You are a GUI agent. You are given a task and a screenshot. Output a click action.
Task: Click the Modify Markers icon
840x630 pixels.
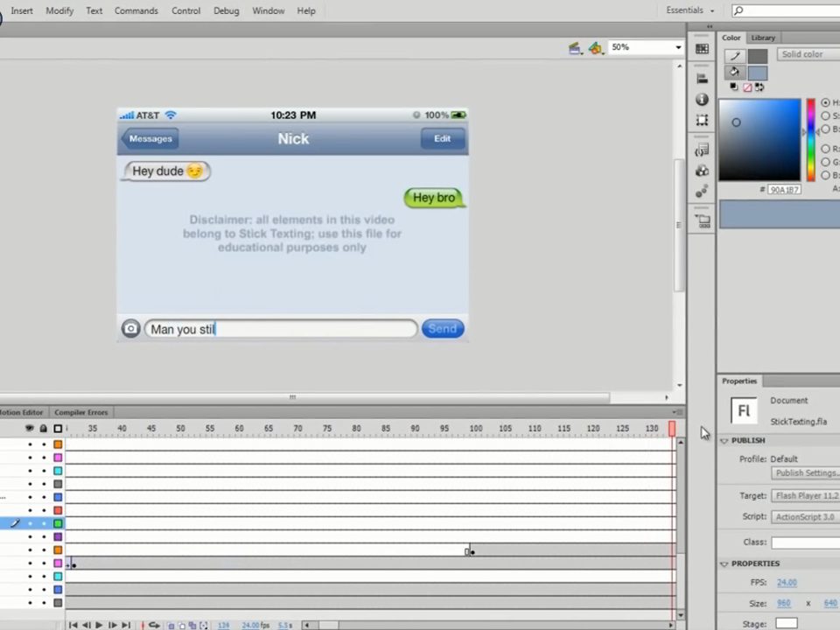(x=204, y=625)
